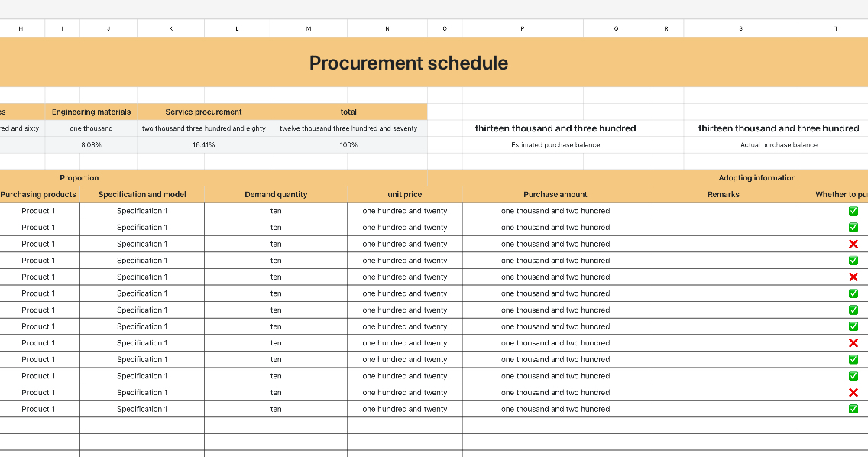Click 'ten' in the first product row
The width and height of the screenshot is (868, 457).
(x=276, y=211)
